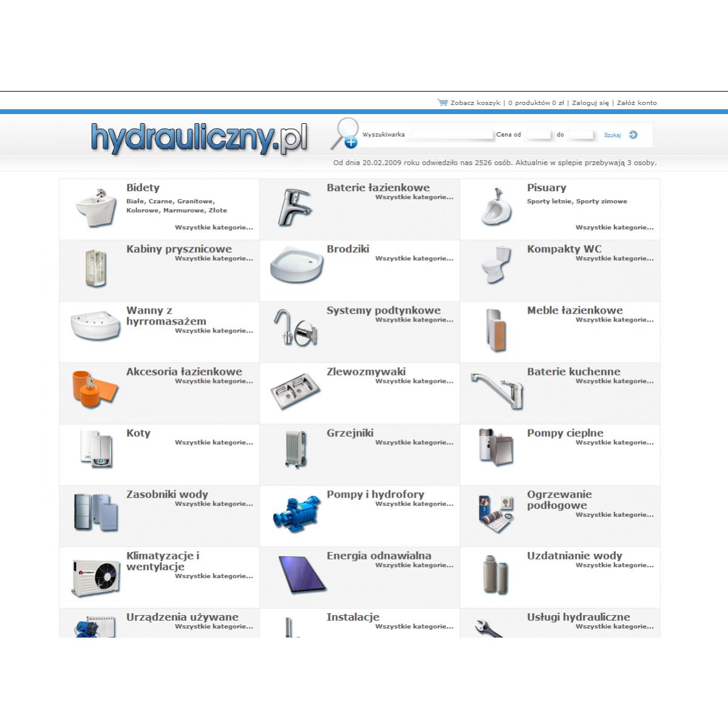The width and height of the screenshot is (728, 728).
Task: Open the Usługi hydrauliczne category heading
Action: click(x=578, y=616)
